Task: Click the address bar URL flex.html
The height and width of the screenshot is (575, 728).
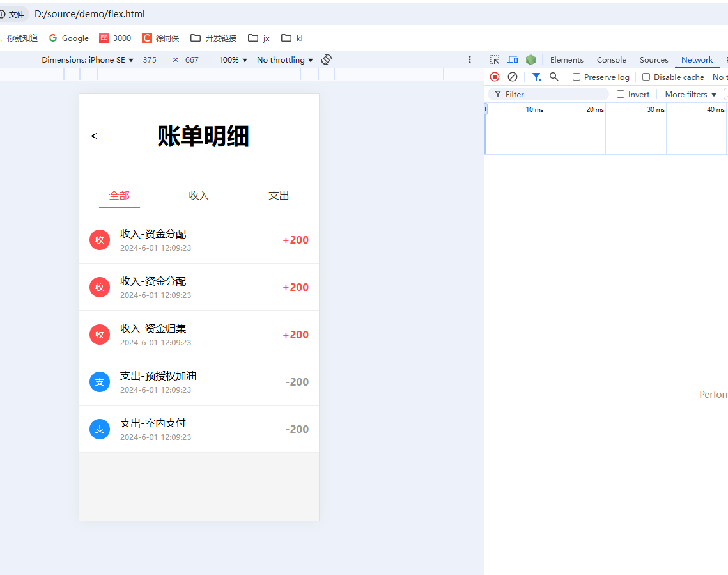Action: [x=89, y=14]
